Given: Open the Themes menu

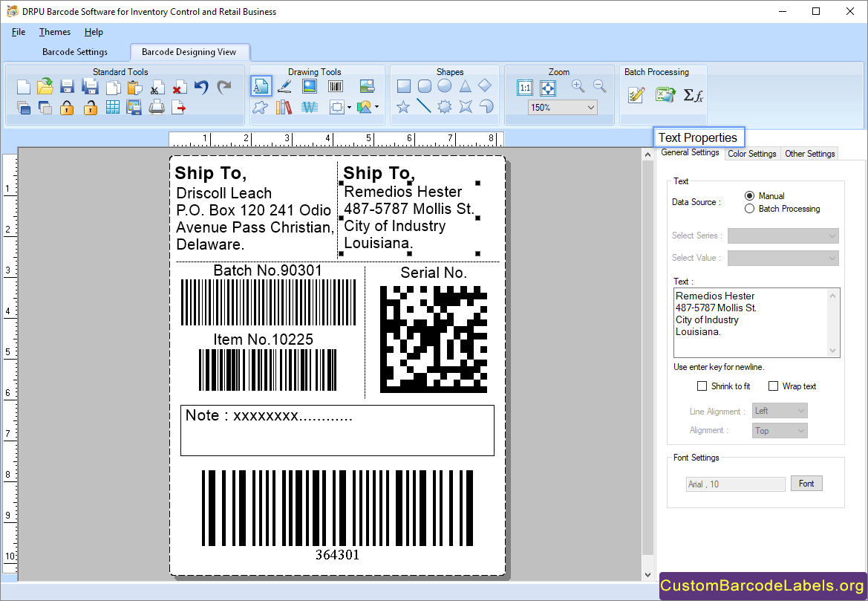Looking at the screenshot, I should [55, 32].
